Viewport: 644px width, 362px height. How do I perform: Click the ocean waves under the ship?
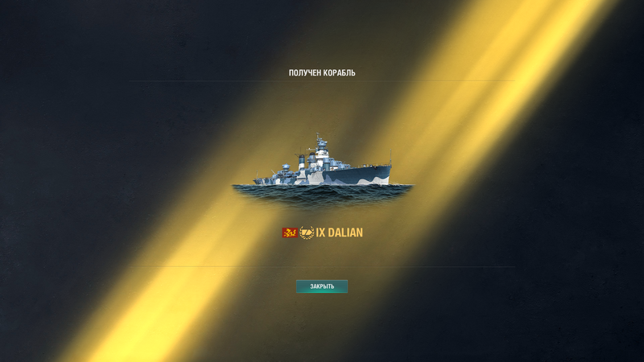[x=323, y=195]
